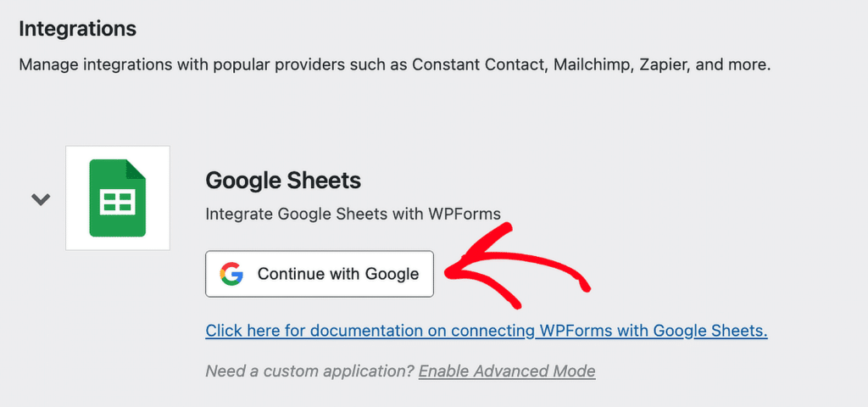The width and height of the screenshot is (868, 407).
Task: Select the Google Sheets heading title
Action: tap(283, 181)
